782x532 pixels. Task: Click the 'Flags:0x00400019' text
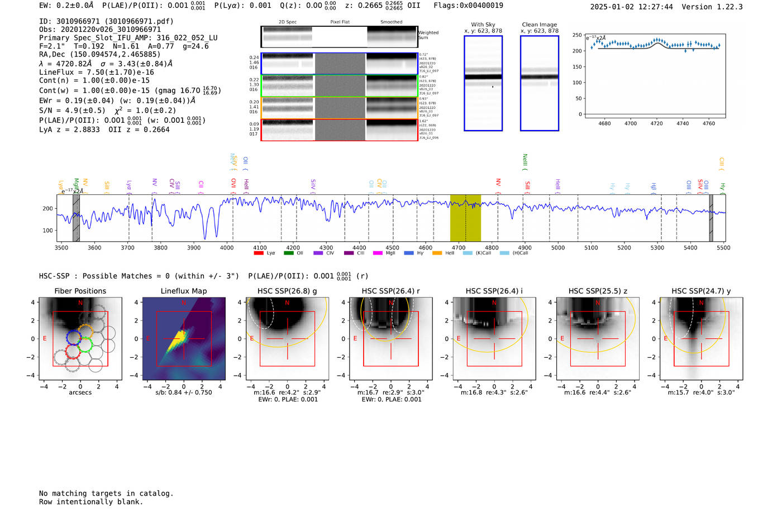click(x=468, y=5)
